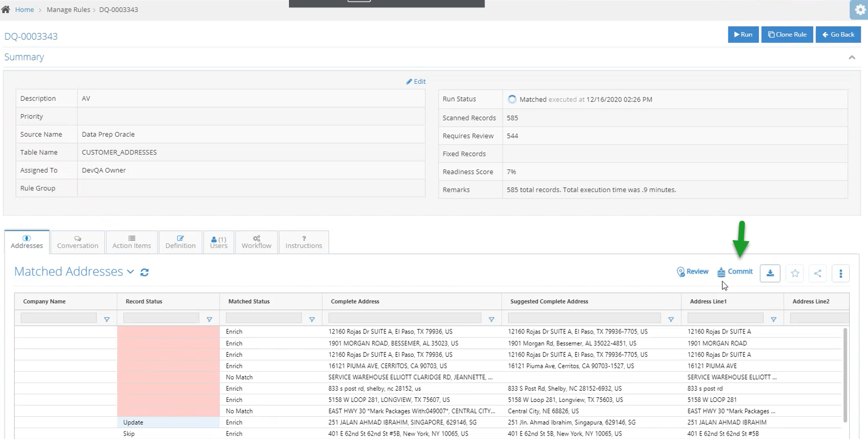Image resolution: width=868 pixels, height=439 pixels.
Task: Click the SERVICE WAREHOUSE ELLIOTT CLARIDGE RD cell
Action: click(411, 377)
